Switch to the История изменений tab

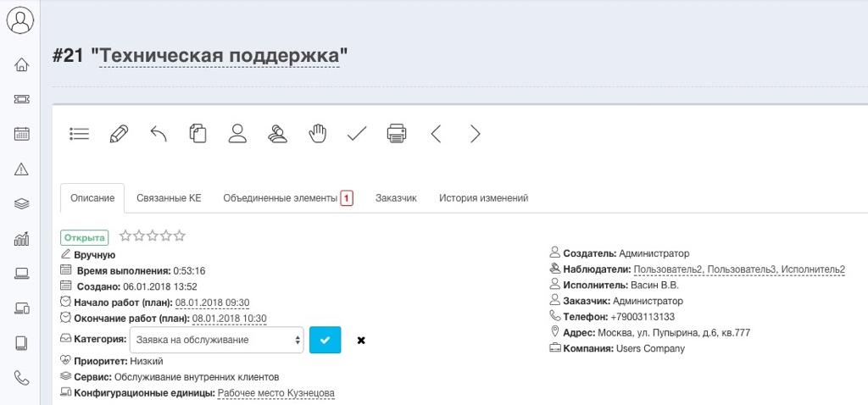point(483,198)
